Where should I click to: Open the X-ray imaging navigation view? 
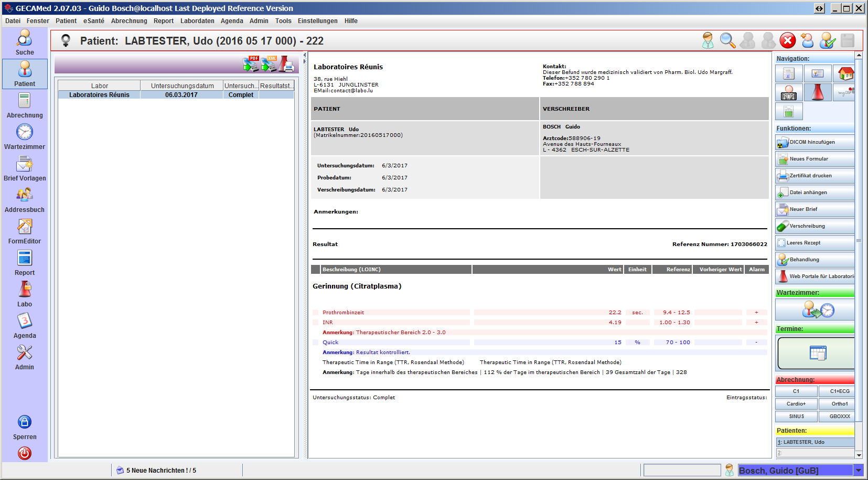tap(788, 92)
